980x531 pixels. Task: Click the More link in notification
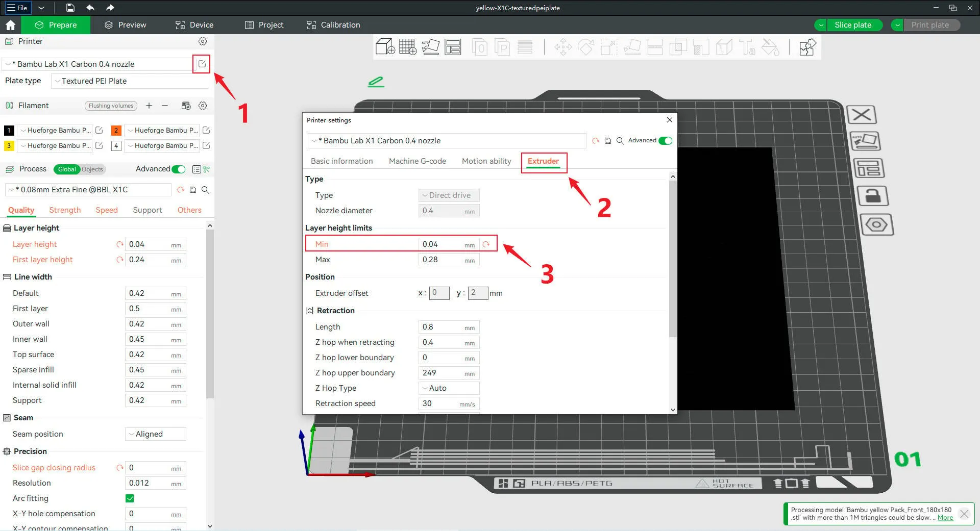(x=945, y=518)
